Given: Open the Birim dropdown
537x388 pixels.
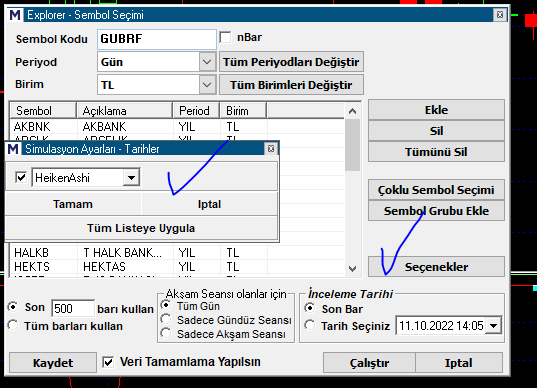Looking at the screenshot, I should click(x=207, y=85).
